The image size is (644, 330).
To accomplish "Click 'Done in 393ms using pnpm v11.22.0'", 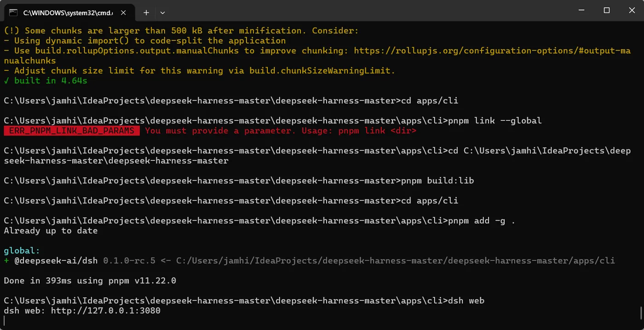I will [x=90, y=281].
